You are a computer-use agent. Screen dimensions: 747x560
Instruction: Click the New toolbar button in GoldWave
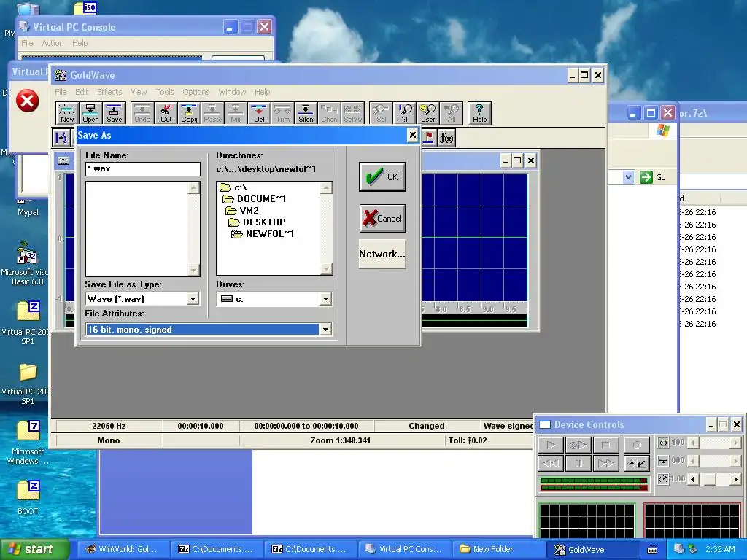67,113
